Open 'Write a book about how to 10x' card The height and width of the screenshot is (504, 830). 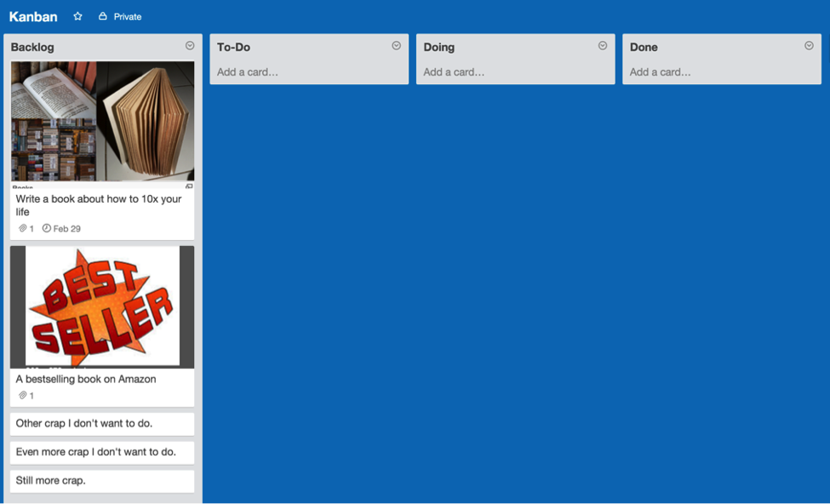coord(99,205)
